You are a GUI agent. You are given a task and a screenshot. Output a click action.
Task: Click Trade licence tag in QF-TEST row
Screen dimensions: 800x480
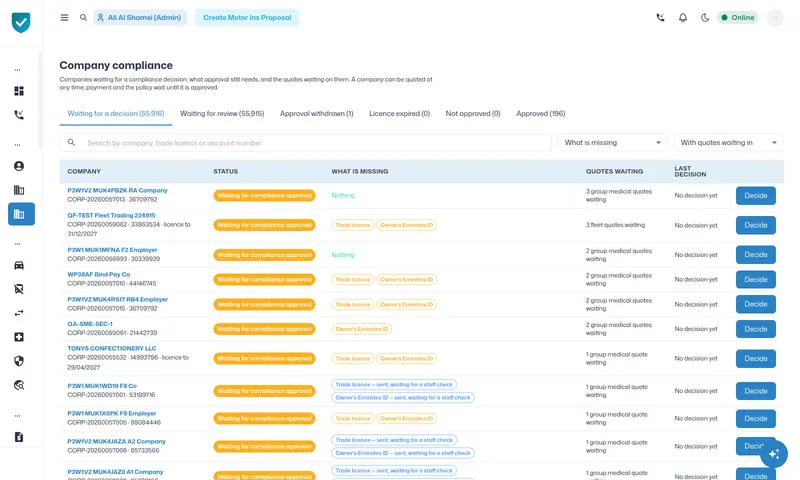(x=353, y=225)
